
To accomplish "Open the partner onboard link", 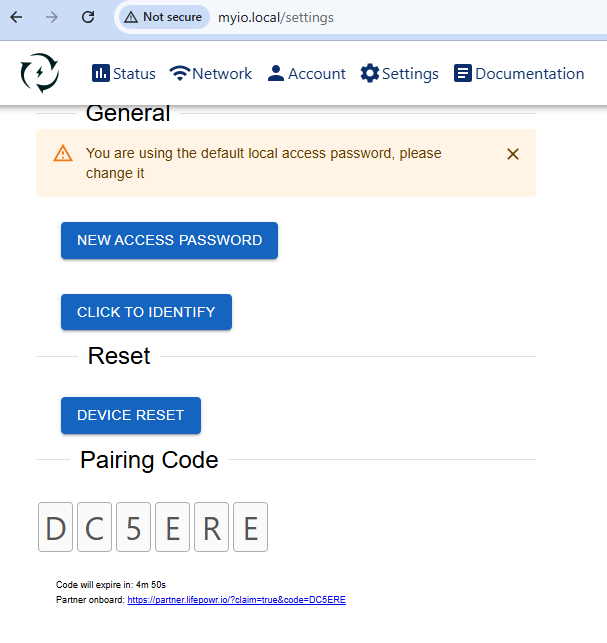I will 236,600.
